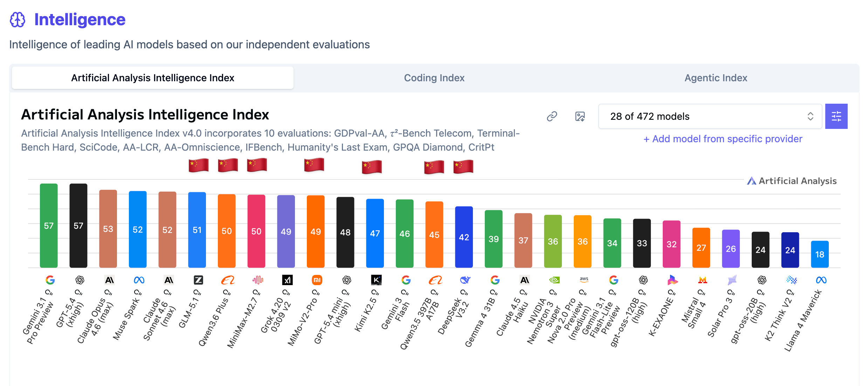Open the Agentic Index tab
The height and width of the screenshot is (386, 868).
point(716,78)
